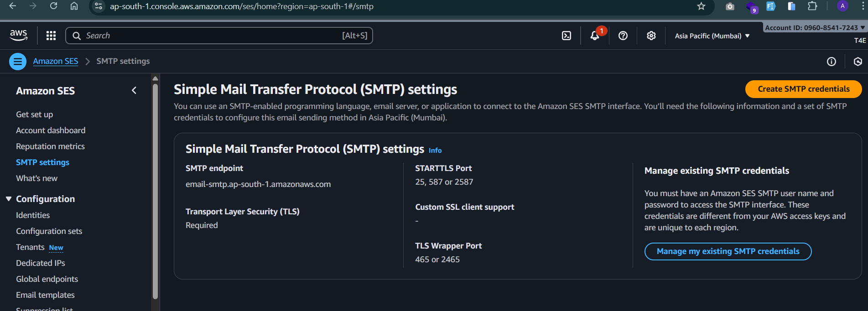
Task: Collapse the Amazon SES side navigation
Action: [x=134, y=90]
